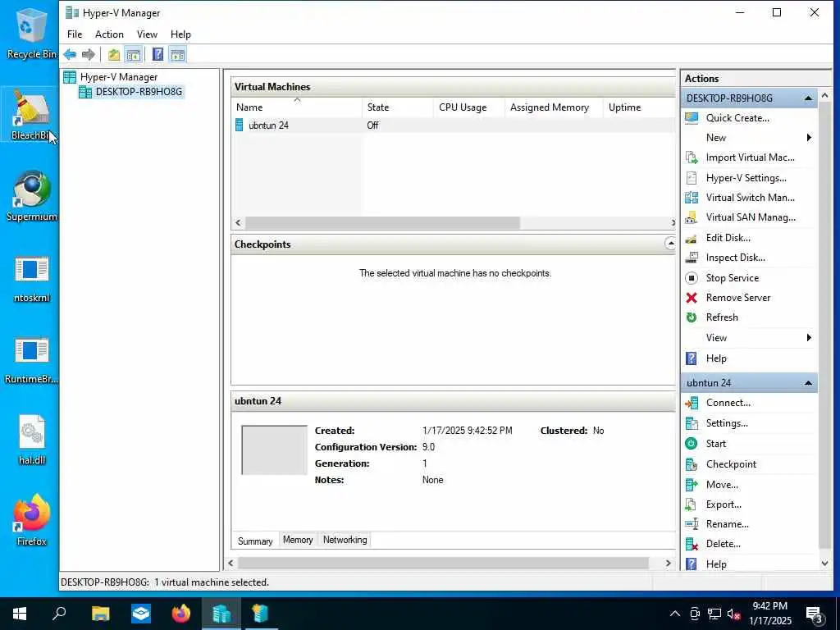Open the Help menu
840x630 pixels.
[x=180, y=34]
